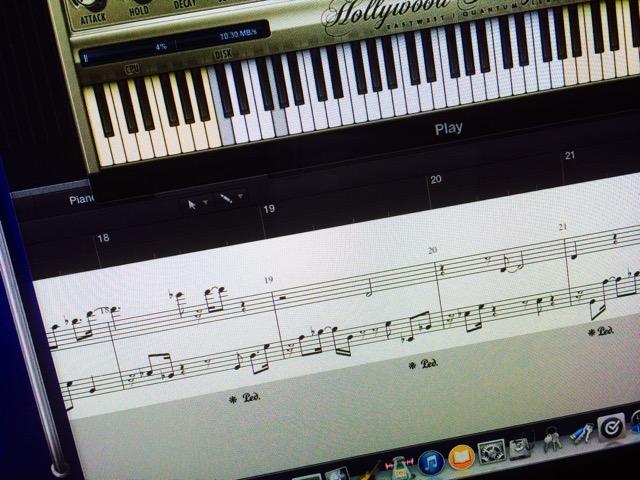This screenshot has height=480, width=640.
Task: Click the higher-pitched highlighted key on Play keyboard
Action: (x=280, y=124)
